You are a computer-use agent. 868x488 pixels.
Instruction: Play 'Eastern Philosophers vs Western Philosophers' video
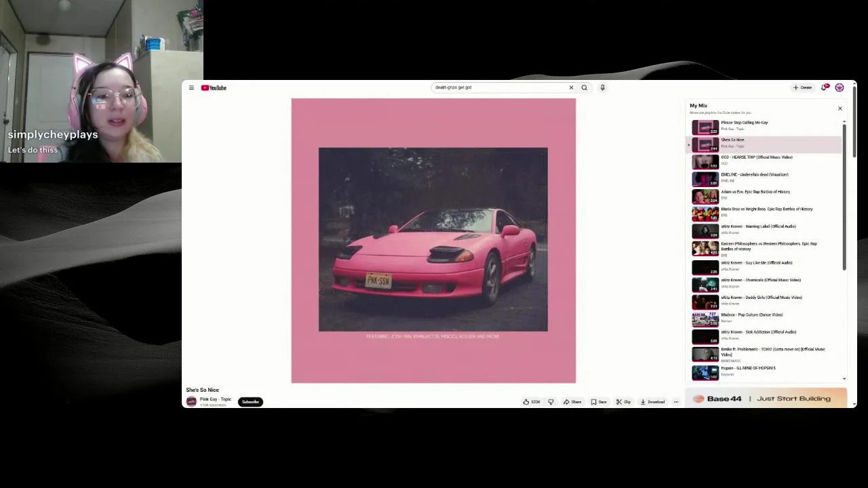click(x=765, y=249)
